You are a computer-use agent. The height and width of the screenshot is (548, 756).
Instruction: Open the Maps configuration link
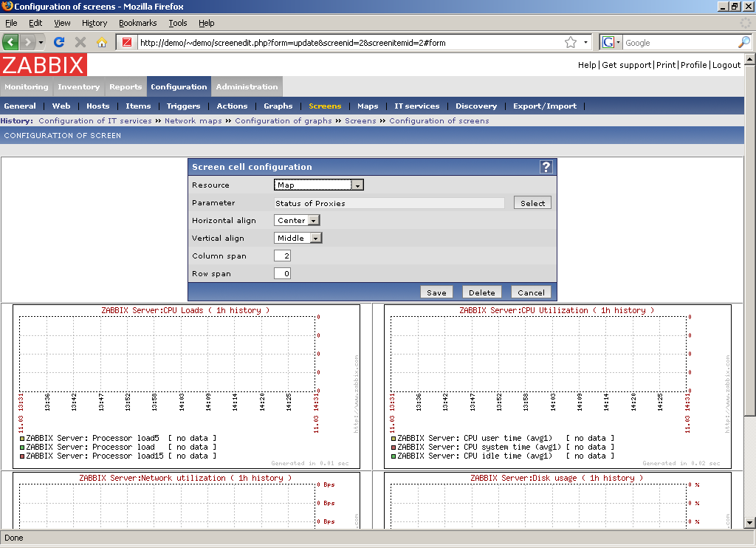tap(368, 106)
